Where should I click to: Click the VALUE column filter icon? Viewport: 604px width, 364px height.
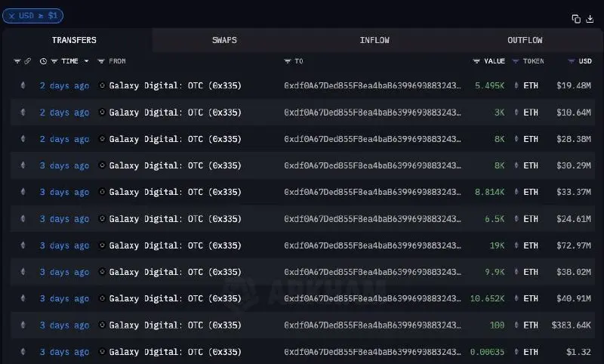(476, 61)
